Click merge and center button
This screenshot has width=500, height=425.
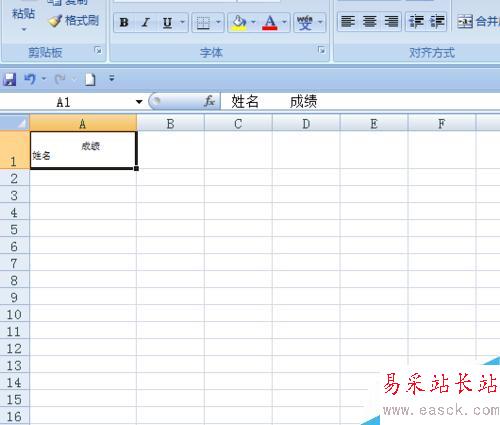pos(478,22)
